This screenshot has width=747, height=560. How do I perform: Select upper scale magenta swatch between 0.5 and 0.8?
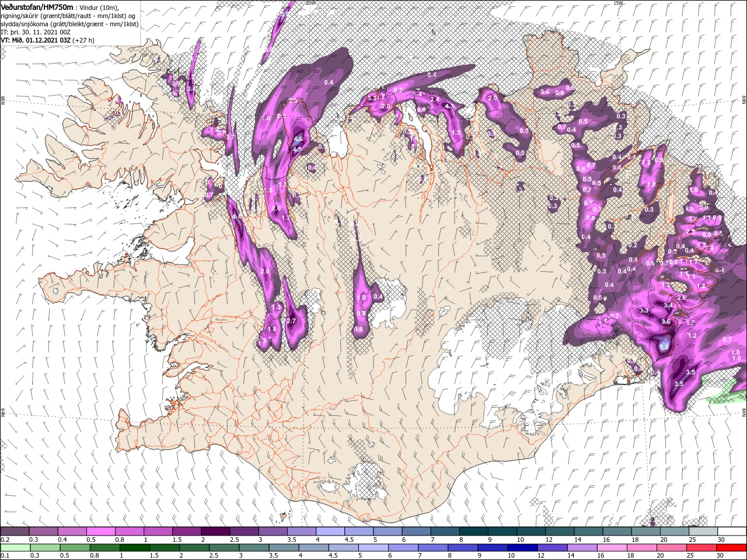point(100,531)
